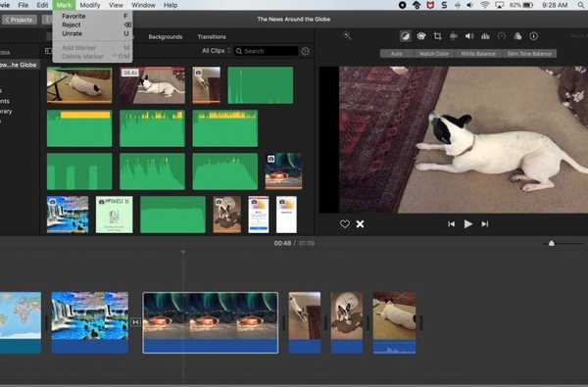The image size is (588, 387).
Task: Click the timeline playhead marker
Action: coord(183,252)
